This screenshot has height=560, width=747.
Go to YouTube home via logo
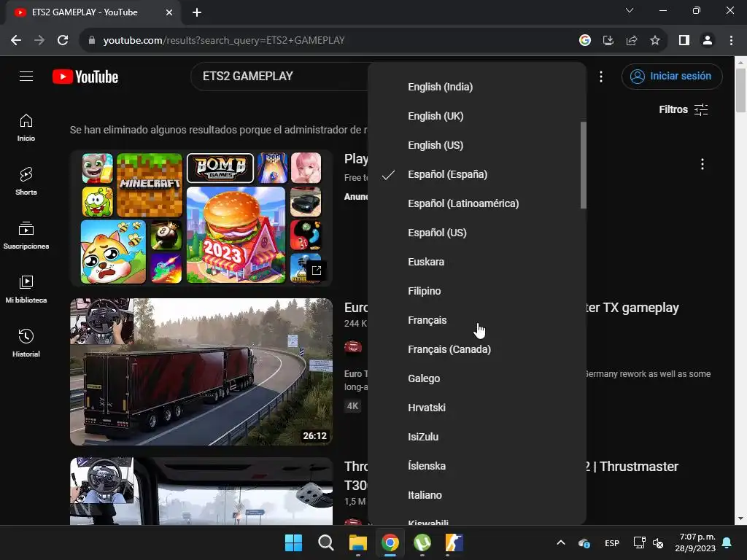click(x=85, y=77)
